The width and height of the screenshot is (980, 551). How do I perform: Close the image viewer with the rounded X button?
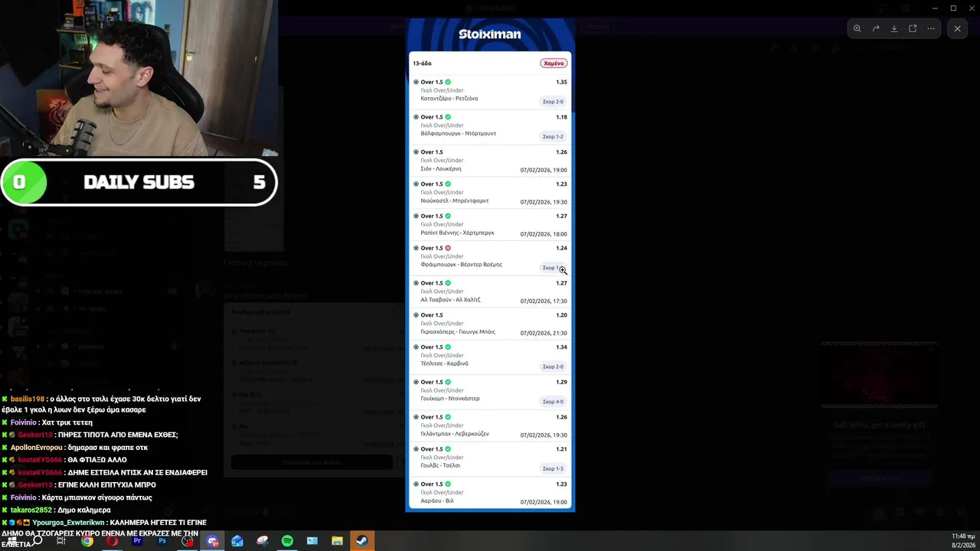tap(957, 28)
